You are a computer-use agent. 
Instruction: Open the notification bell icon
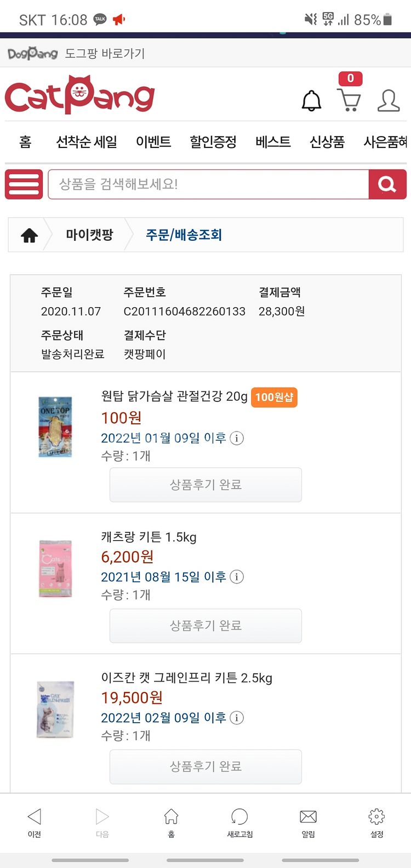[311, 101]
